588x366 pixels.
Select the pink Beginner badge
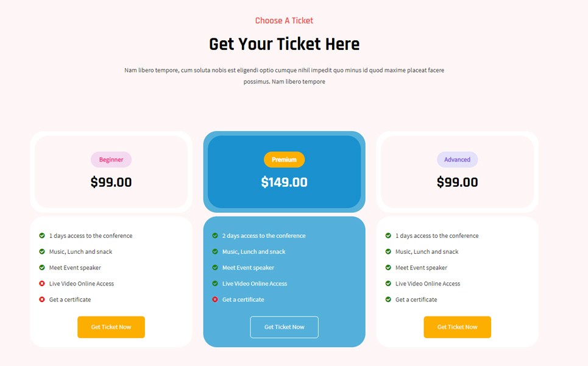click(x=111, y=160)
